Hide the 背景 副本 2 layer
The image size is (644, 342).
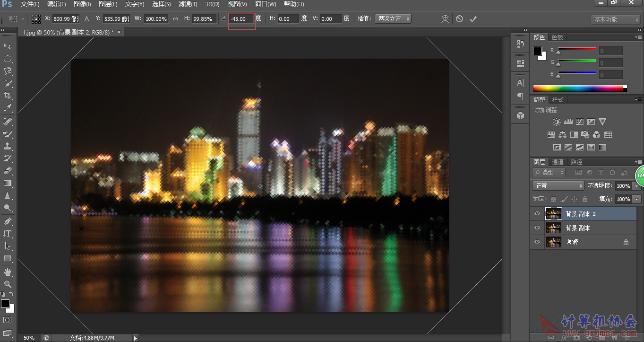537,214
